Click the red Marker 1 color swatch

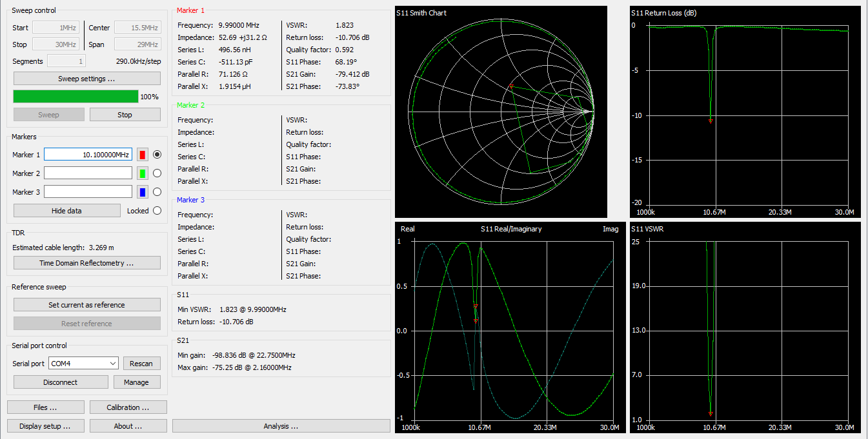coord(143,155)
